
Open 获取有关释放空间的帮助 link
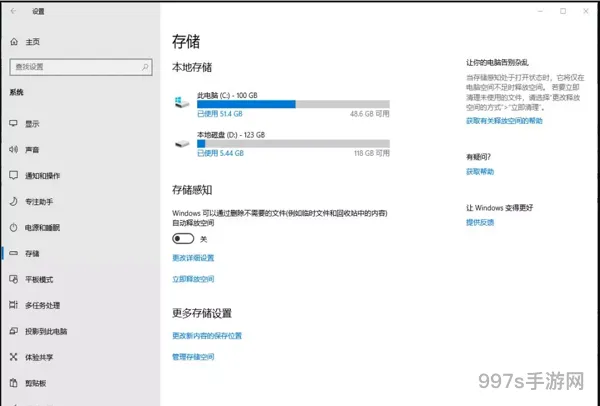tap(504, 121)
